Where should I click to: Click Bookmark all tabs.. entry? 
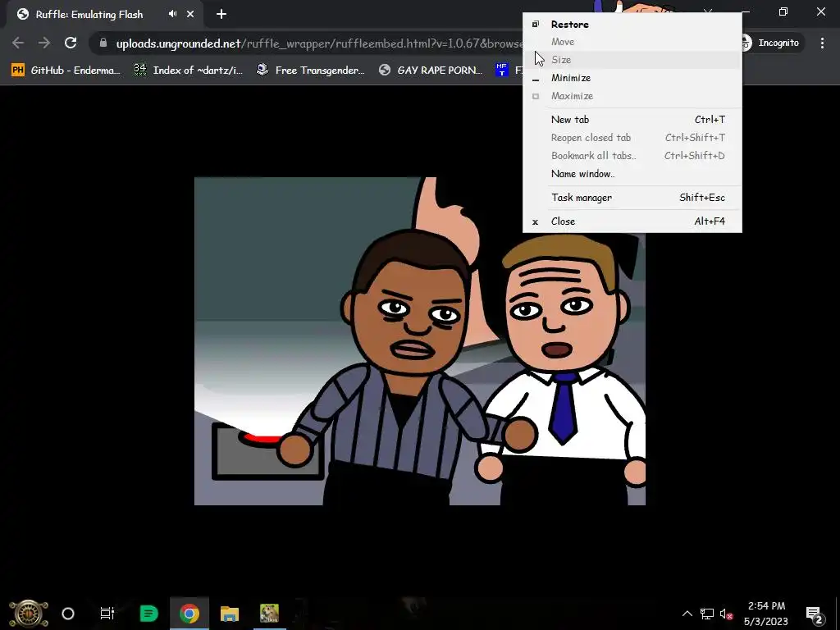coord(632,155)
